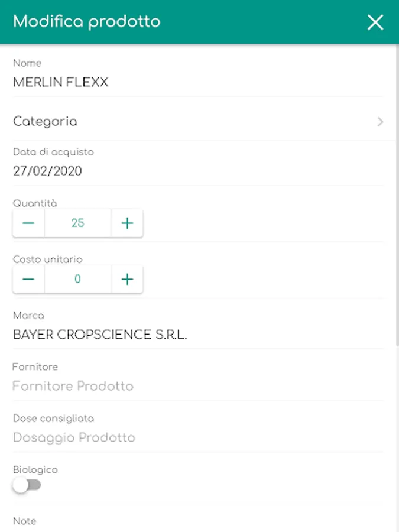Screen dimensions: 399x532
Task: Click the Biologico label text
Action: [x=35, y=469]
